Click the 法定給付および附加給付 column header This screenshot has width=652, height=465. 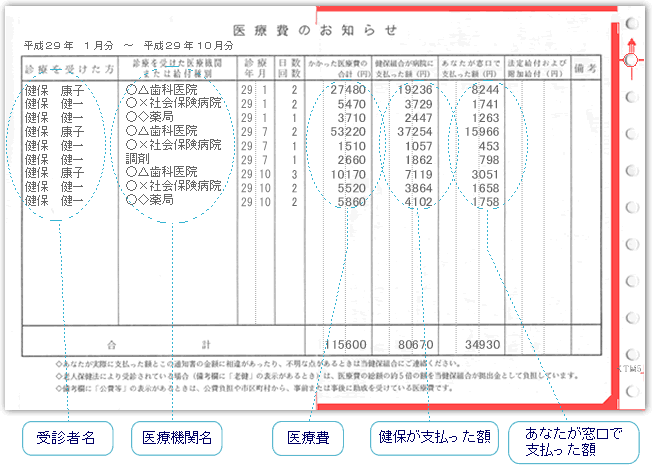tap(536, 69)
